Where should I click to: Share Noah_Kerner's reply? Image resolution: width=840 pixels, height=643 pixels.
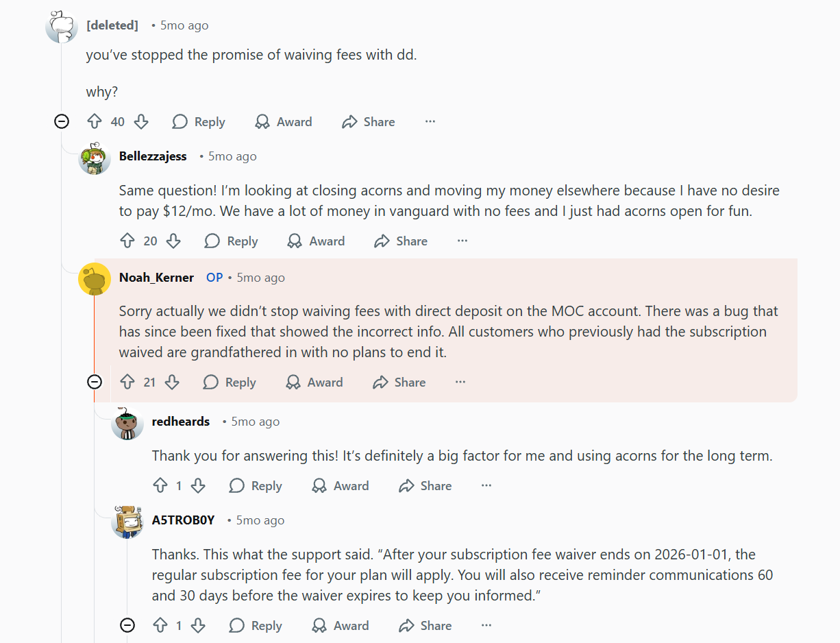[399, 382]
